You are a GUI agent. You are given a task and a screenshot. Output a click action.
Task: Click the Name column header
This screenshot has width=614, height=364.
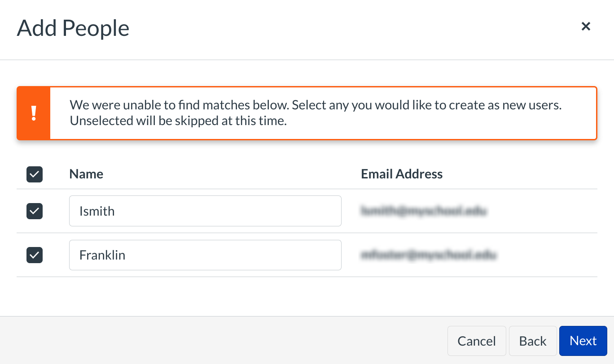pyautogui.click(x=86, y=174)
